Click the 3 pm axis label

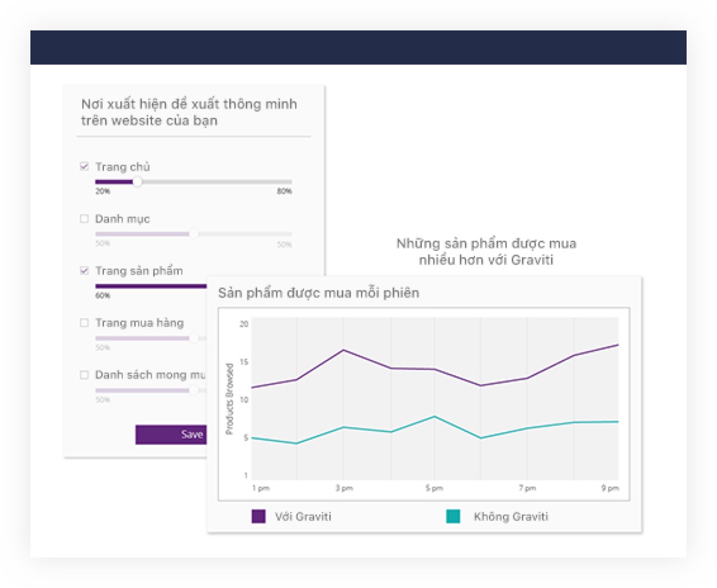point(344,489)
